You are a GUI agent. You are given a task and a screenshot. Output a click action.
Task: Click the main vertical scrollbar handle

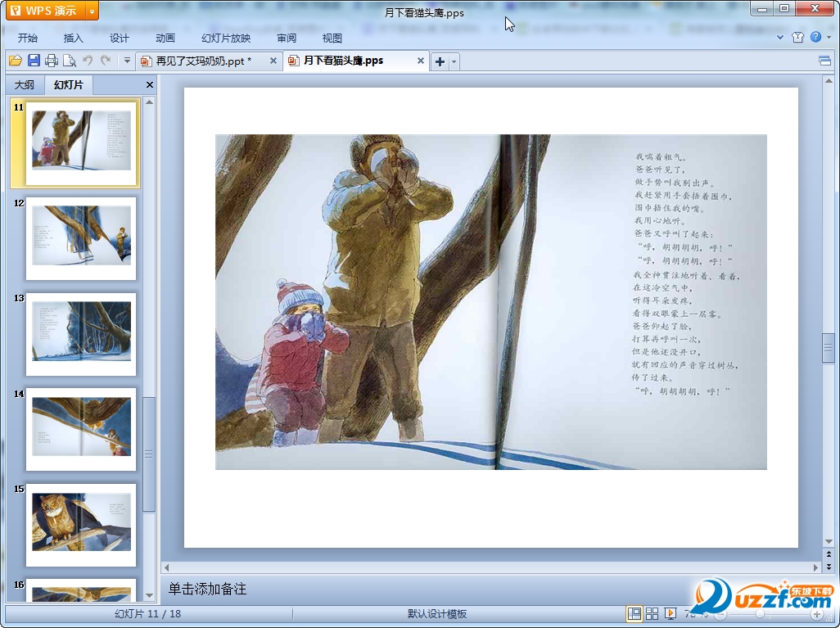click(x=829, y=348)
